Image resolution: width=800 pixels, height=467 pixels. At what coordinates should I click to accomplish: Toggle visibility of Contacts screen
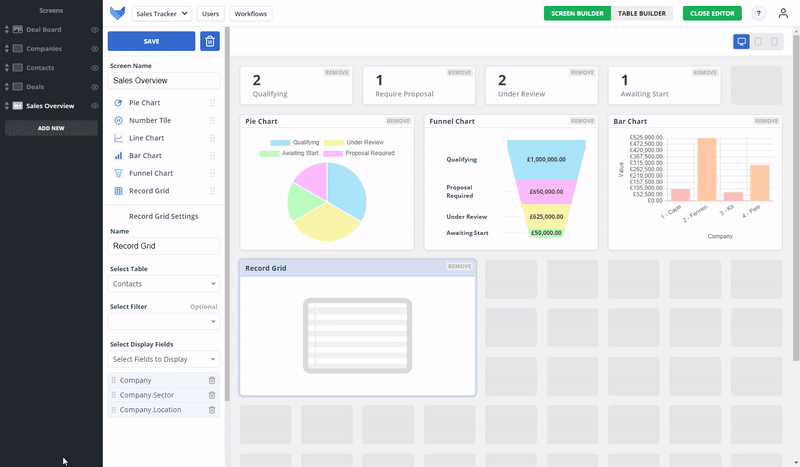[94, 68]
